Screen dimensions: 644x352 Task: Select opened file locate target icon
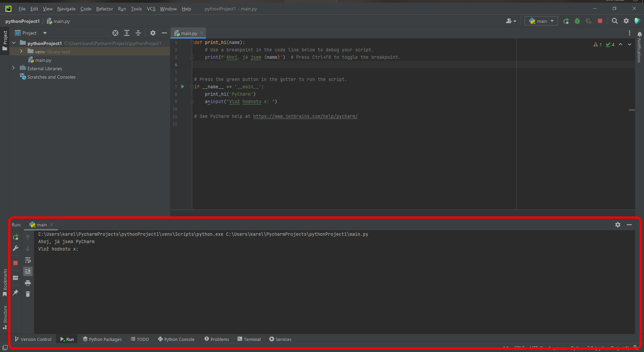(x=115, y=33)
